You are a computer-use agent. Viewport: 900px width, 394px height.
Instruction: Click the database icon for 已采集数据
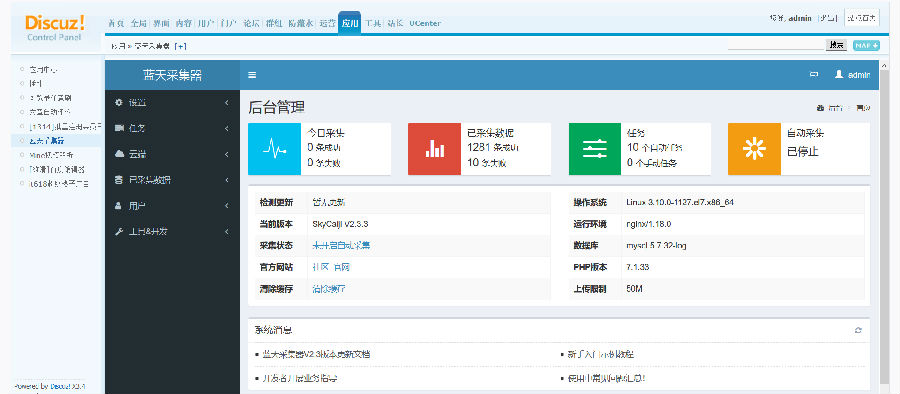tap(119, 180)
